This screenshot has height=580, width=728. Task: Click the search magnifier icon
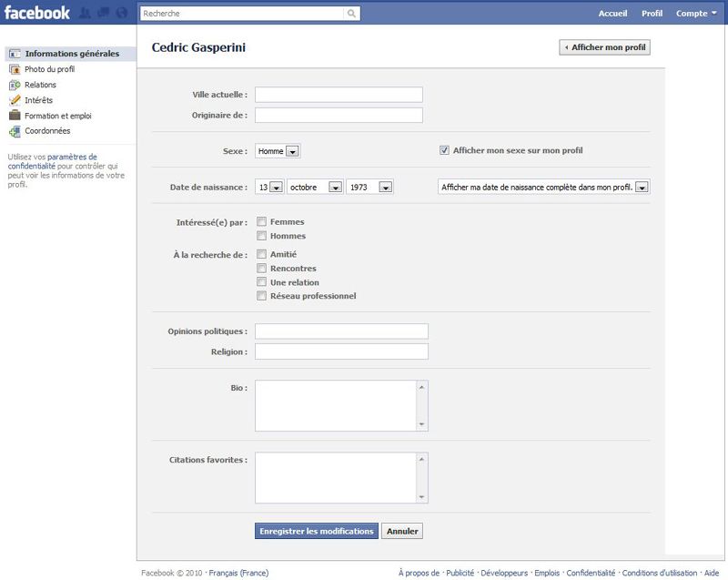pyautogui.click(x=351, y=14)
